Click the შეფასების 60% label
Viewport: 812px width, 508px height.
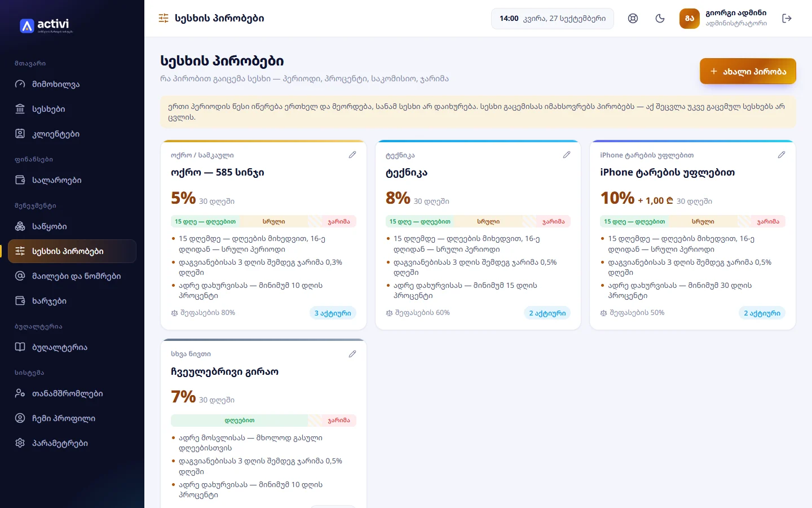pos(422,313)
